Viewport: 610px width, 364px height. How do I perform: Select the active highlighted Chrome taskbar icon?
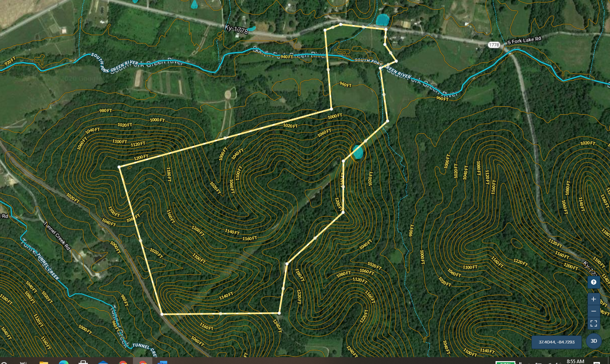pyautogui.click(x=143, y=362)
